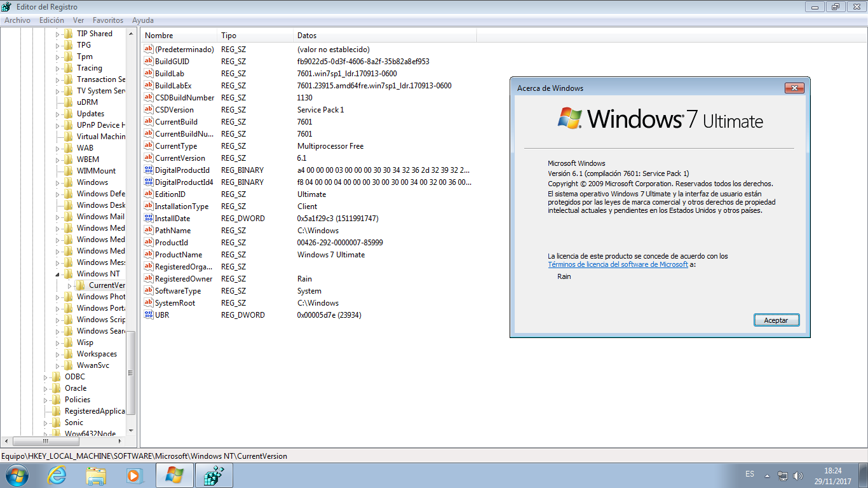
Task: Expand the Workspaces key arrow
Action: [57, 354]
